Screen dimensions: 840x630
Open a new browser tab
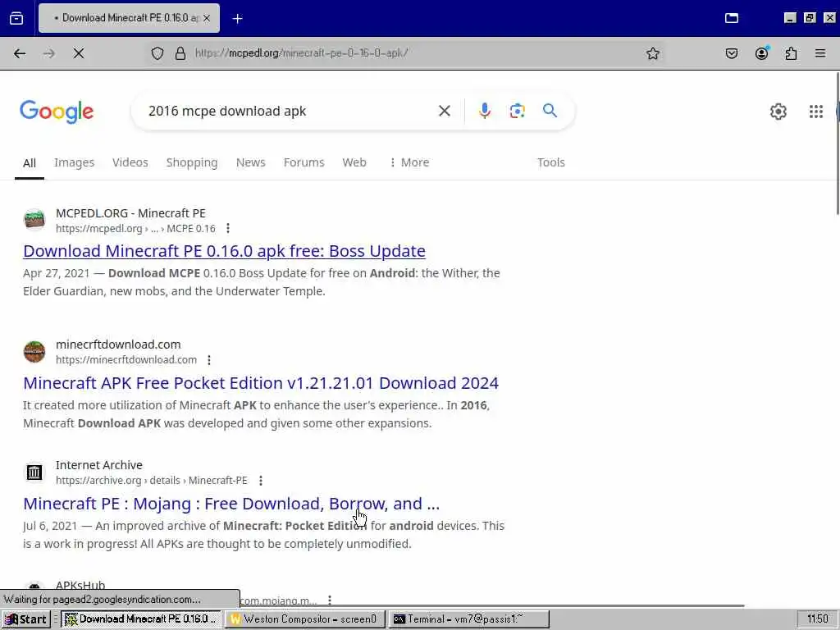click(x=237, y=19)
